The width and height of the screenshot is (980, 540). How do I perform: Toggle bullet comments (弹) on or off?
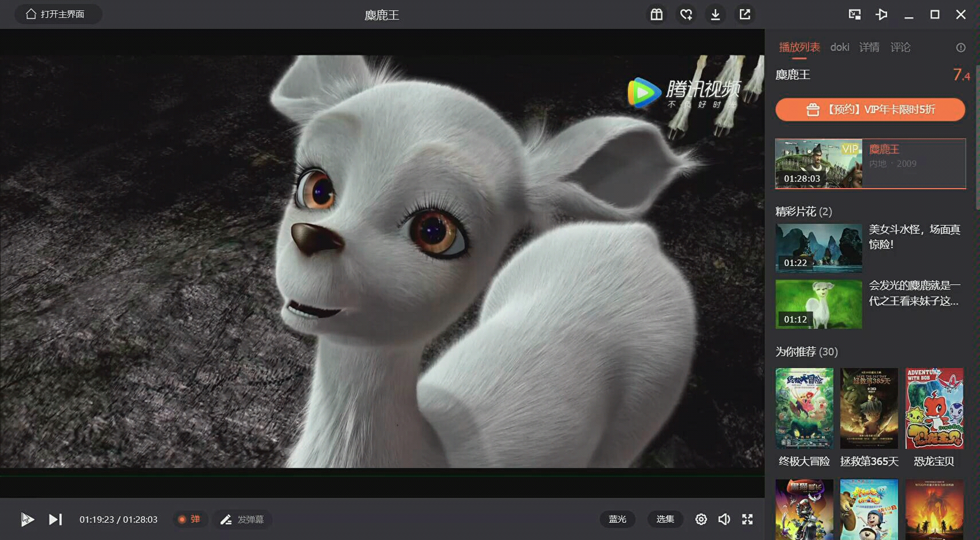(189, 519)
